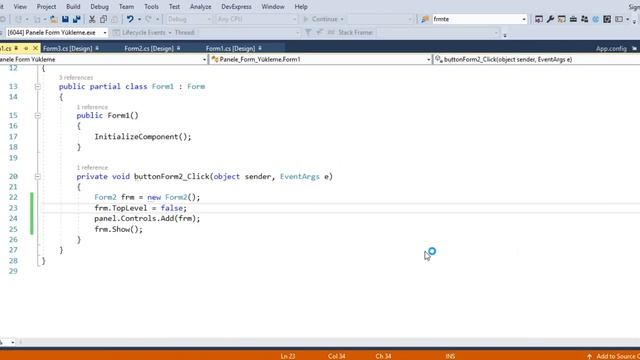Pin the Form3.cs [Design] tab
The width and height of the screenshot is (640, 360).
pos(97,48)
